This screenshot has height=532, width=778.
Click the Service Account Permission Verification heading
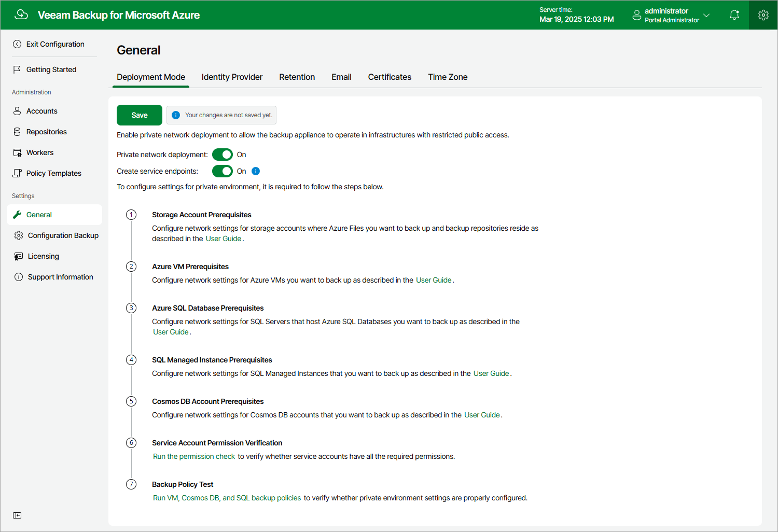pos(217,443)
